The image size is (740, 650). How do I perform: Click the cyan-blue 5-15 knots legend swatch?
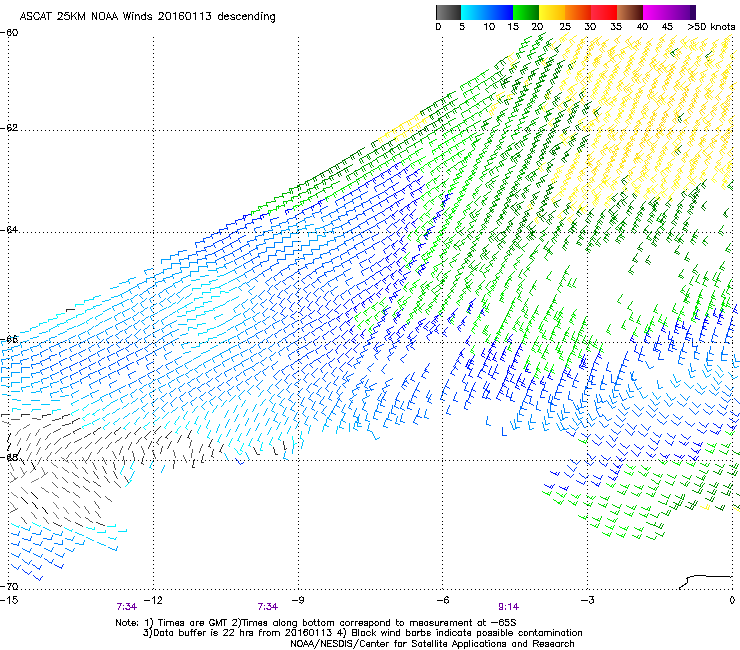click(x=487, y=12)
